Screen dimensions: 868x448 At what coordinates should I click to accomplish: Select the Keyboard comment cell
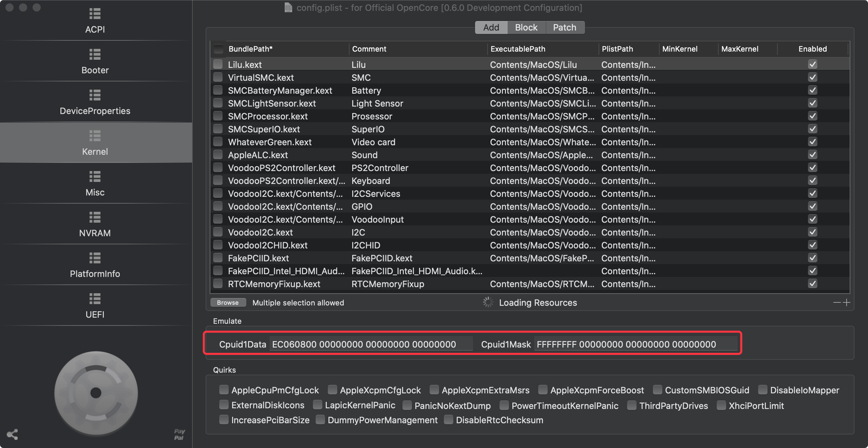click(371, 181)
